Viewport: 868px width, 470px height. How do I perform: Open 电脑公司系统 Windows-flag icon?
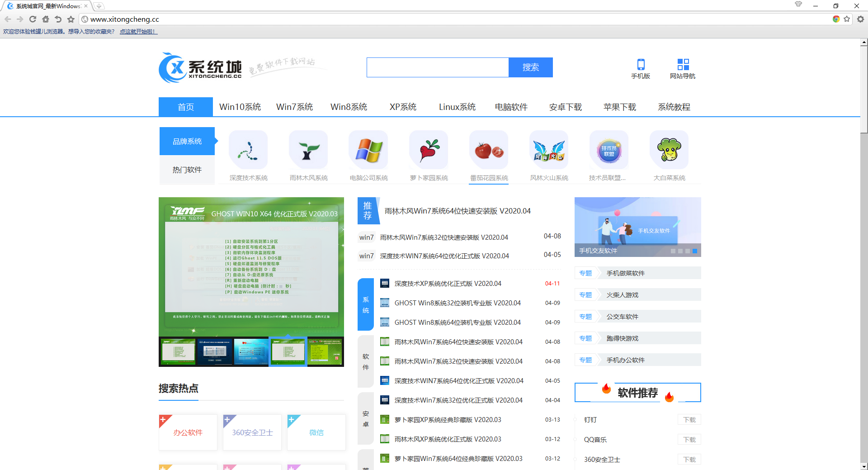pos(368,150)
